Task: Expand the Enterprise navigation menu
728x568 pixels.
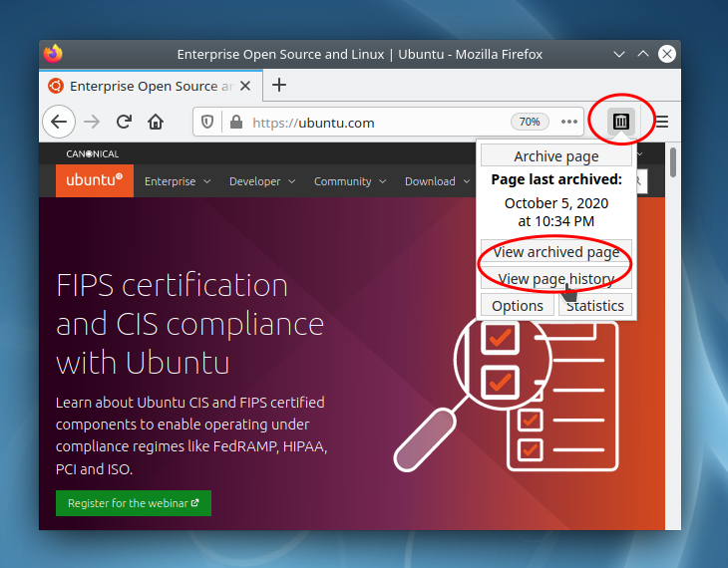Action: 178,181
